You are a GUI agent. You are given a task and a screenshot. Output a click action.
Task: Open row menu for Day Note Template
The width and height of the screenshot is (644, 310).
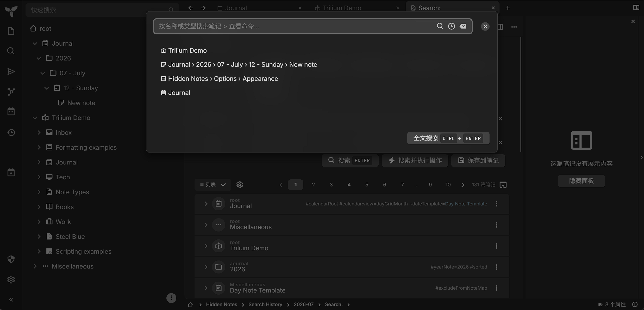[497, 288]
